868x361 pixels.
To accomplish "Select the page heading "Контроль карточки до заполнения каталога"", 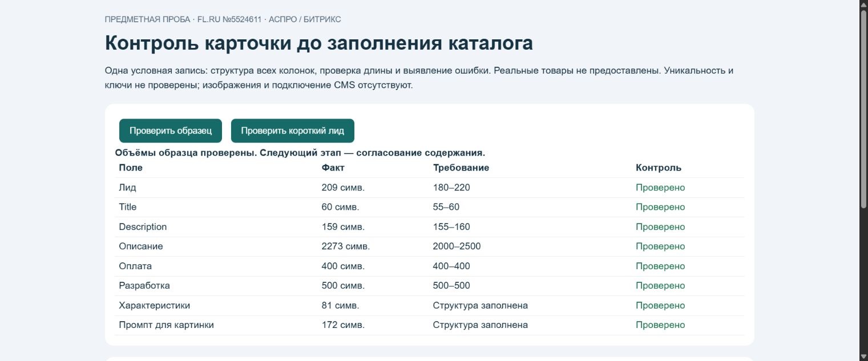I will click(319, 43).
